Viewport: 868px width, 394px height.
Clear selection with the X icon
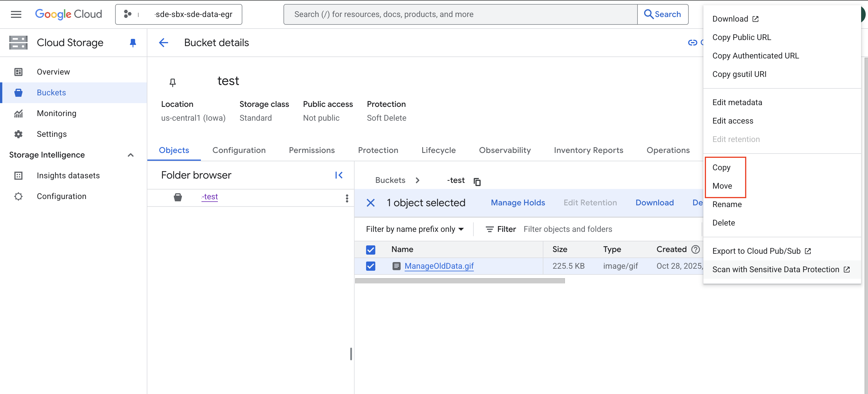pos(370,203)
